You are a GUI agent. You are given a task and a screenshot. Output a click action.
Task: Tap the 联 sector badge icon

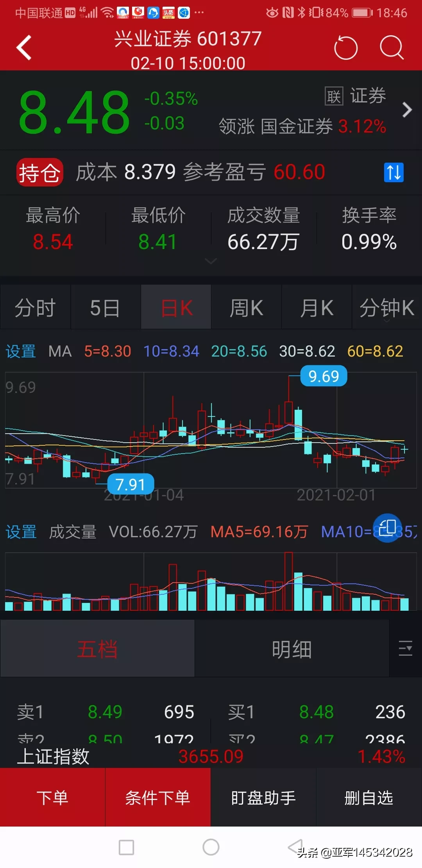(x=334, y=96)
